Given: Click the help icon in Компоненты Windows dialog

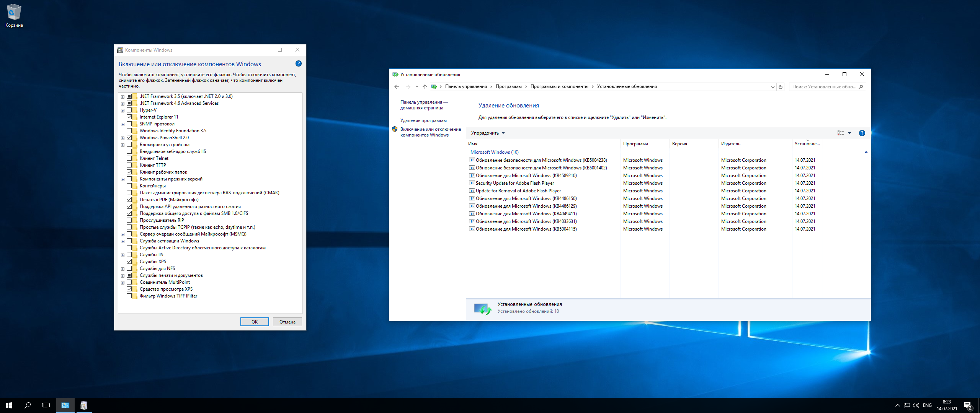Looking at the screenshot, I should click(x=299, y=63).
